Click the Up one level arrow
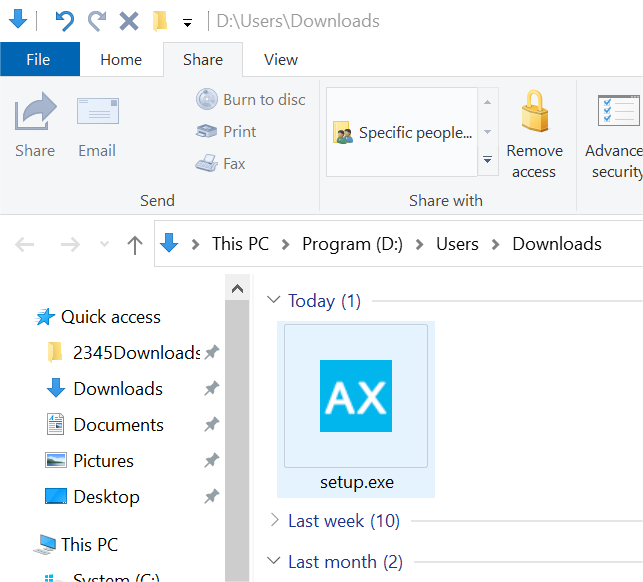Viewport: 643px width, 582px height. (135, 245)
